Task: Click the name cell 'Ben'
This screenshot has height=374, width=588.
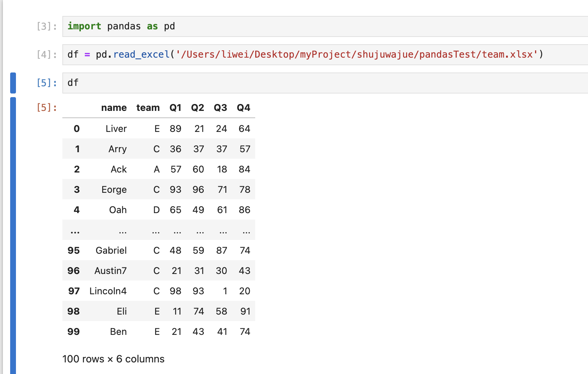Action: (x=119, y=332)
